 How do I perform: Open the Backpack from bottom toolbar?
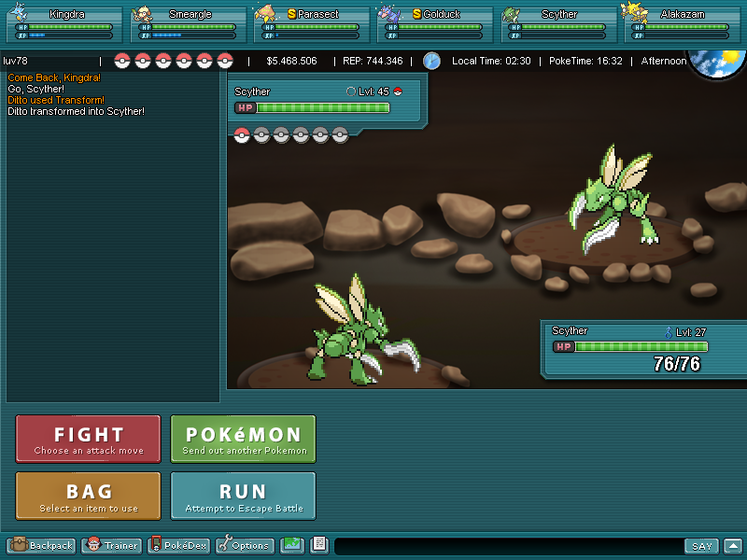(x=42, y=545)
